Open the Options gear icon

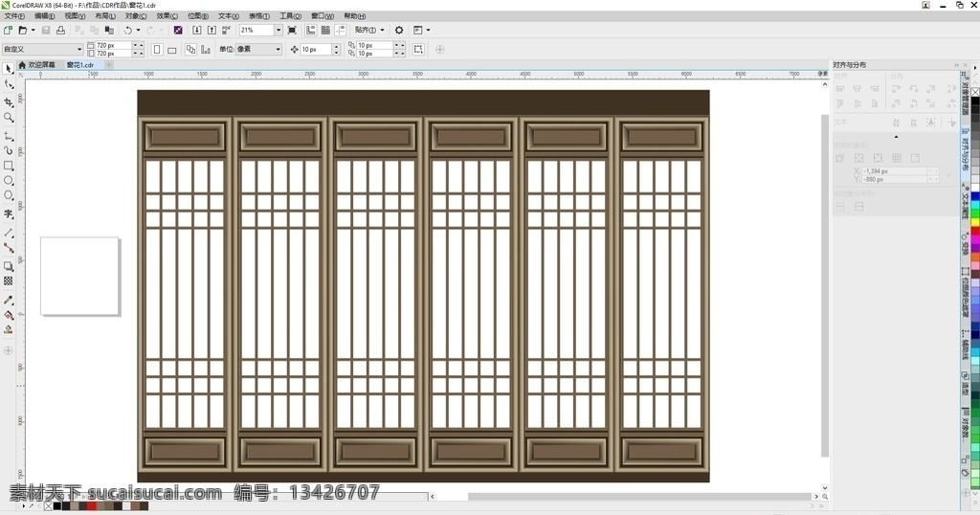pos(399,30)
